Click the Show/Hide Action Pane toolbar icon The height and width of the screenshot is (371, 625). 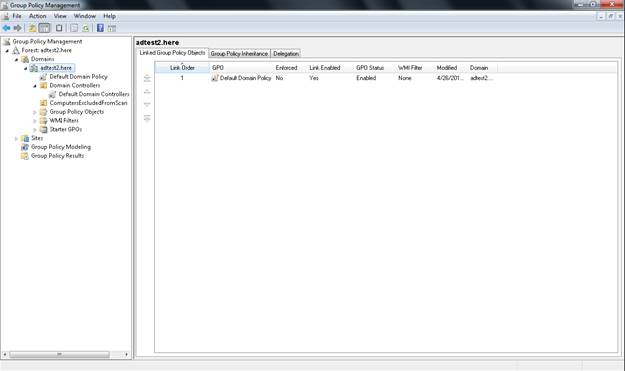tap(112, 28)
